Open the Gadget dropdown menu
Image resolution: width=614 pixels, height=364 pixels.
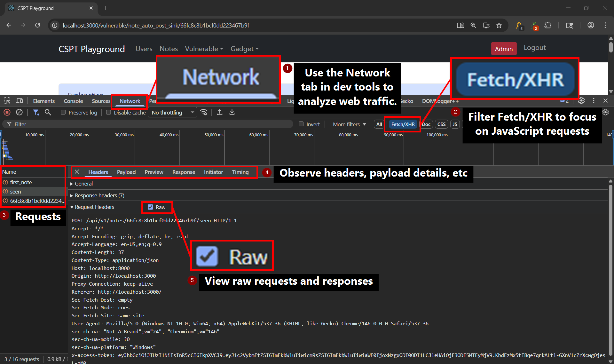(245, 49)
